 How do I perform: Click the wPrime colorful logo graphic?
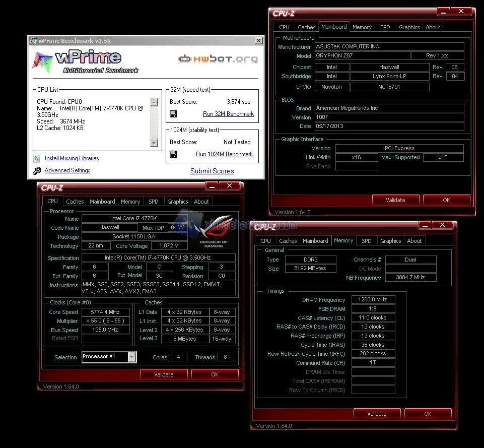42,61
